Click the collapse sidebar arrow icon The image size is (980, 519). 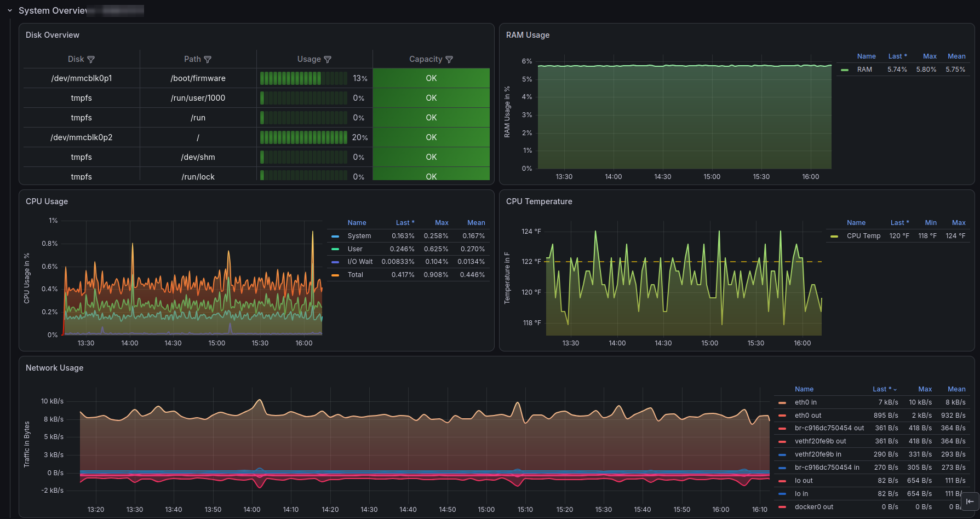pyautogui.click(x=970, y=501)
